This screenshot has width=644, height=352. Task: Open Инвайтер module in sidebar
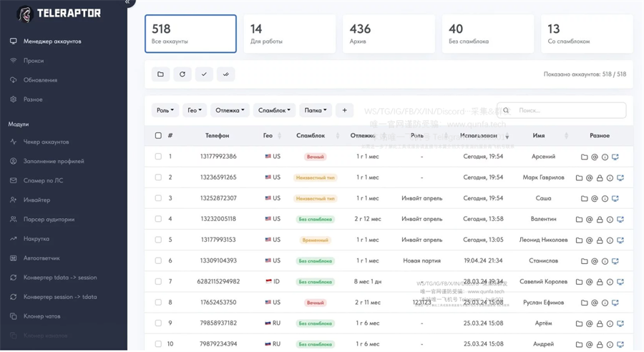pos(36,200)
